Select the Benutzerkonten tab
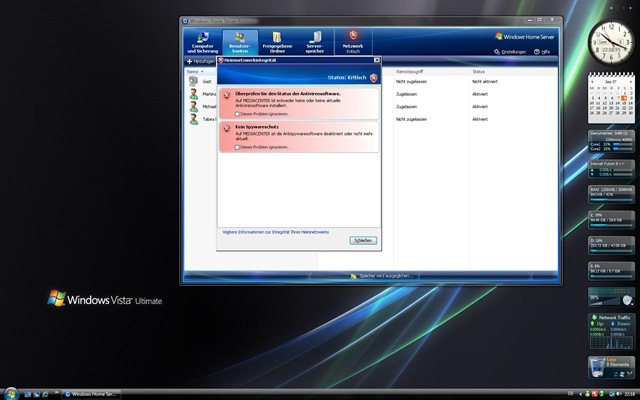This screenshot has width=640, height=400. (x=240, y=42)
